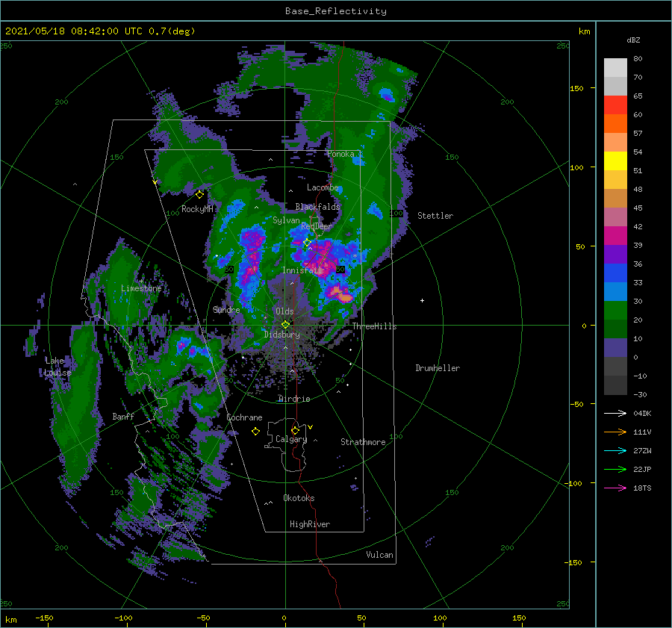Image resolution: width=672 pixels, height=628 pixels.
Task: Pick the slate-blue swatch between 10 and 0 dBZ
Action: click(615, 348)
